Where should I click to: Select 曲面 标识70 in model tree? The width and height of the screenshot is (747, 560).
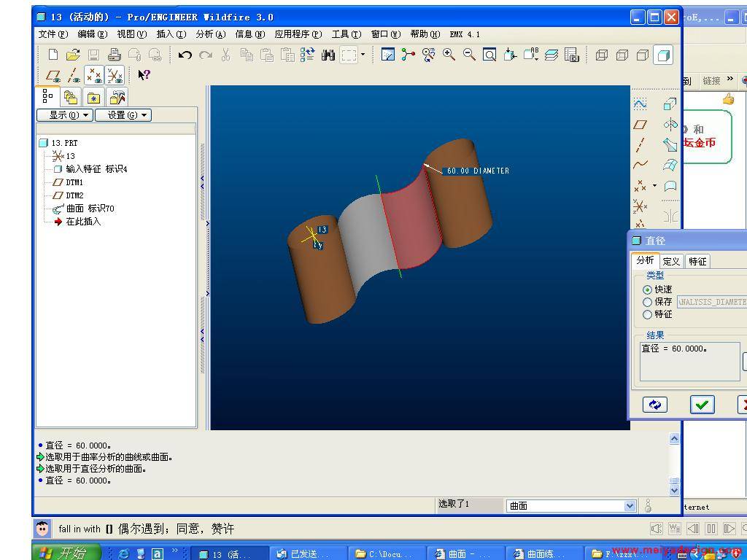point(90,209)
